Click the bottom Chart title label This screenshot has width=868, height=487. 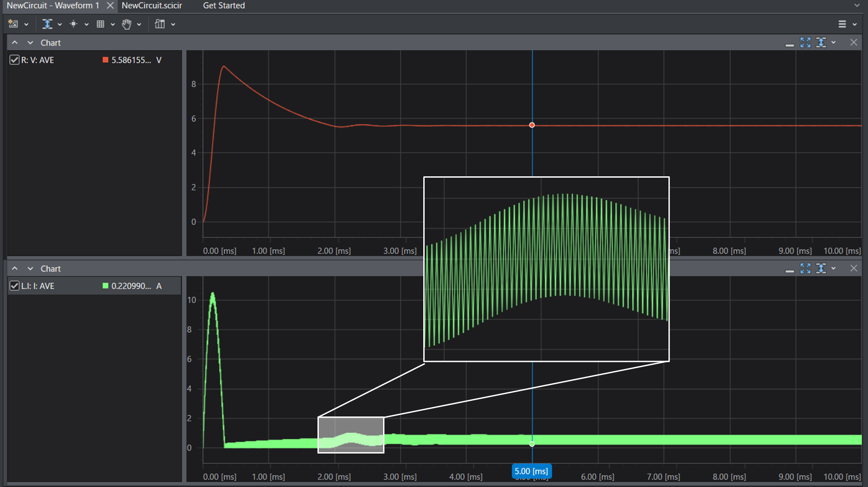click(50, 268)
